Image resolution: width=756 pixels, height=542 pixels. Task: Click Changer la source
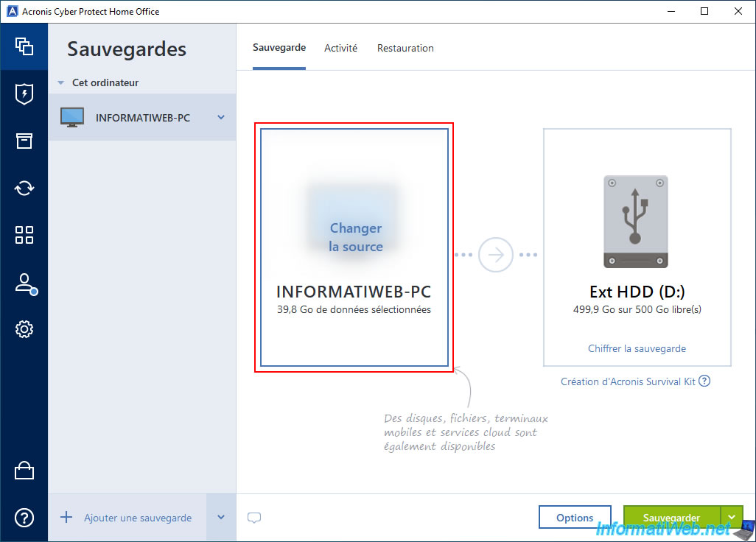(x=356, y=237)
